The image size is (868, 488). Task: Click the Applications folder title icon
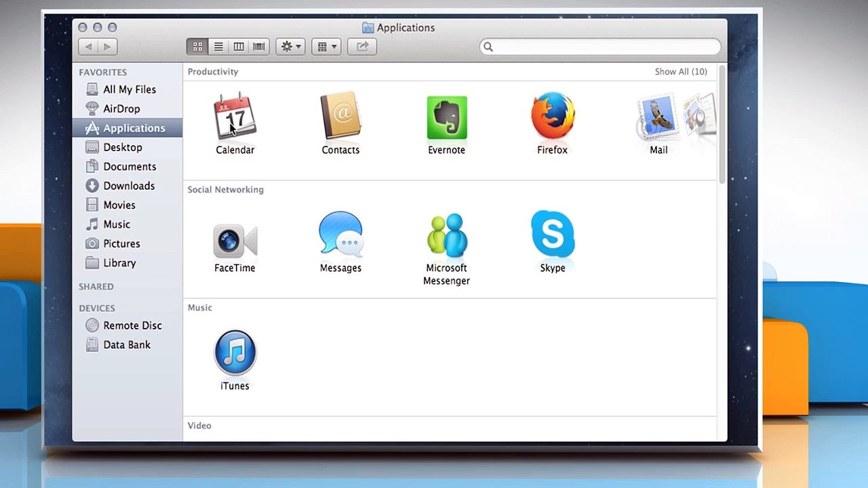[x=368, y=28]
